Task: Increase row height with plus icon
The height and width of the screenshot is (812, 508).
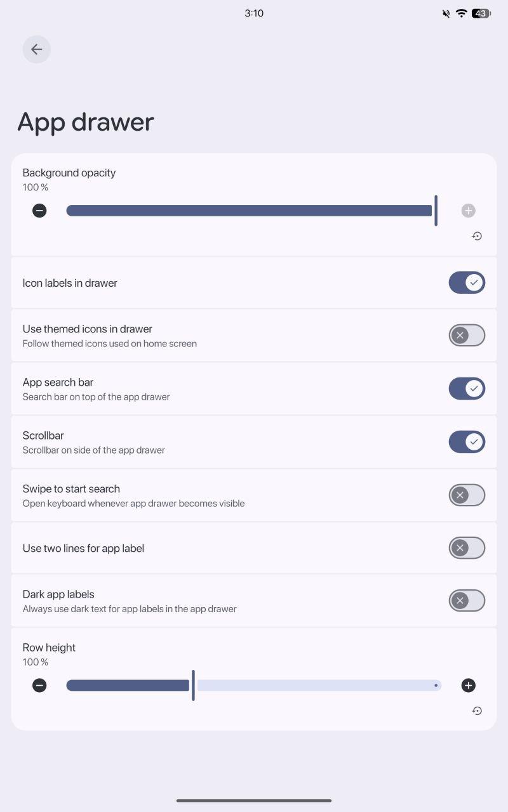Action: tap(469, 685)
